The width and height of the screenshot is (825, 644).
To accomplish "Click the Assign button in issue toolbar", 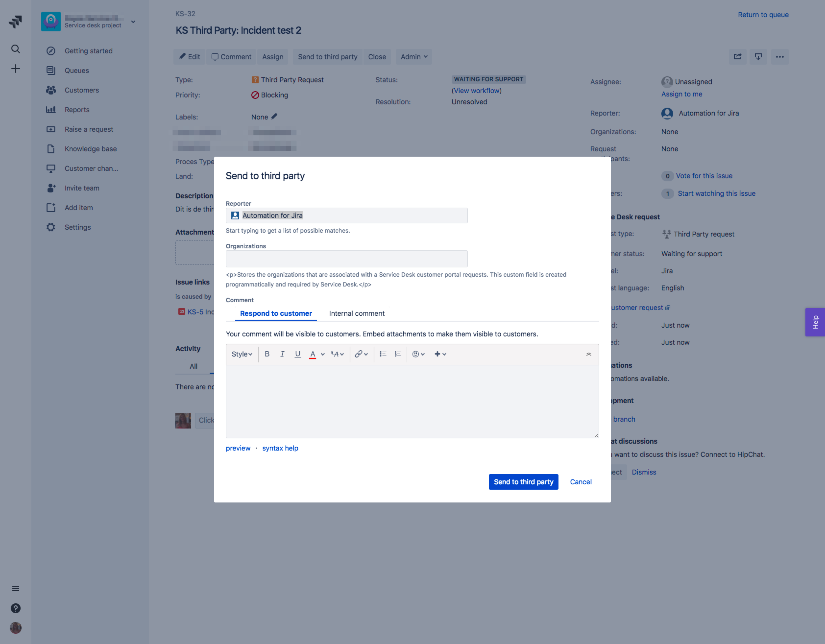I will tap(273, 57).
